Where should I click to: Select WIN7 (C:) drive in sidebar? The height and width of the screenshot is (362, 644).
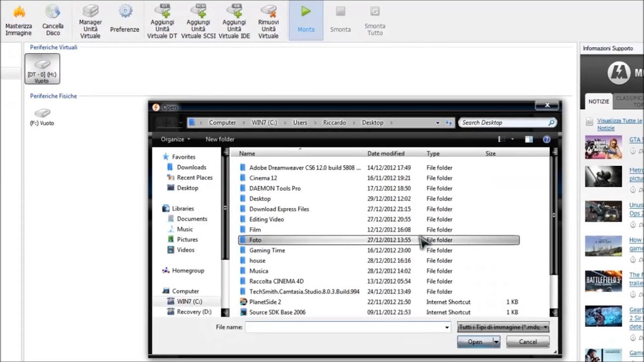click(x=185, y=301)
